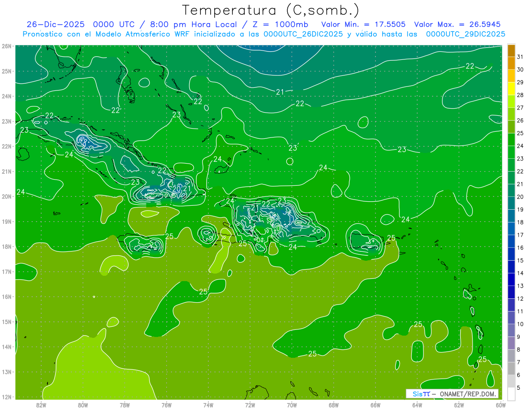Click the color bar label "7"
532x411 pixels.
519,362
